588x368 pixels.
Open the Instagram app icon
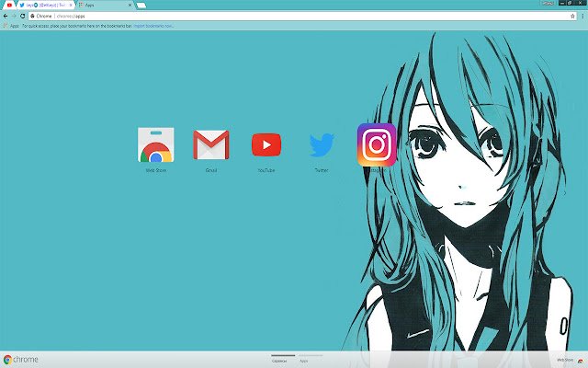(x=377, y=144)
